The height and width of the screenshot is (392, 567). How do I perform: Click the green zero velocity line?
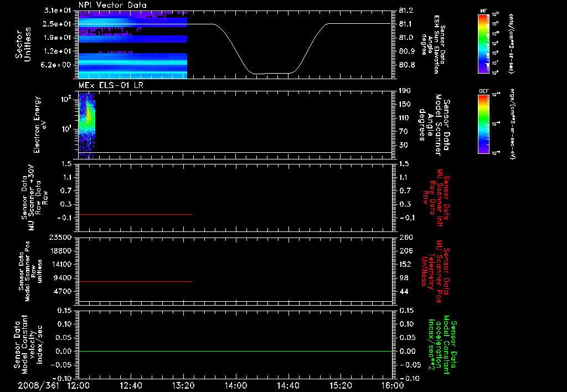(x=235, y=351)
